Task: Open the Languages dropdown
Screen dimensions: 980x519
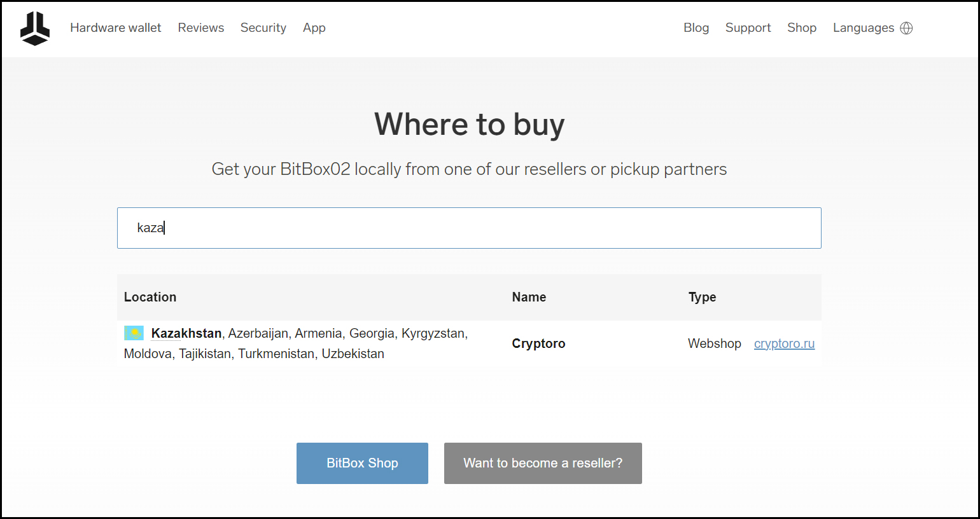Action: point(864,28)
